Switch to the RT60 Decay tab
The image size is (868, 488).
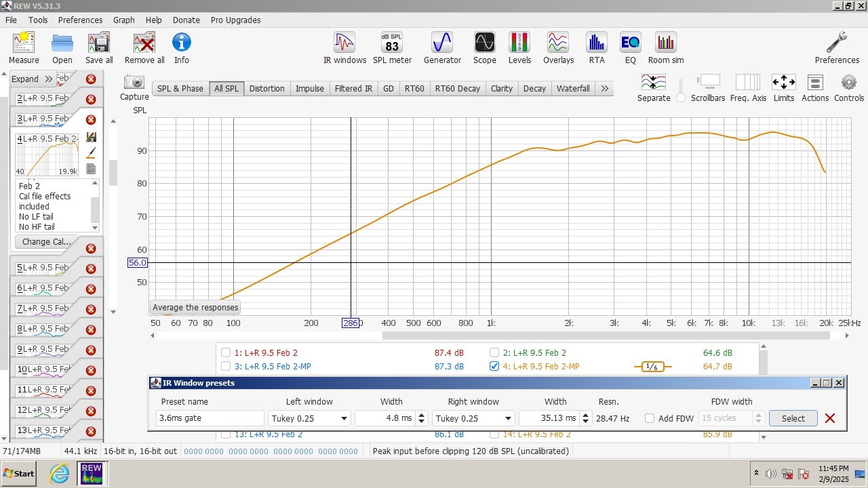458,88
